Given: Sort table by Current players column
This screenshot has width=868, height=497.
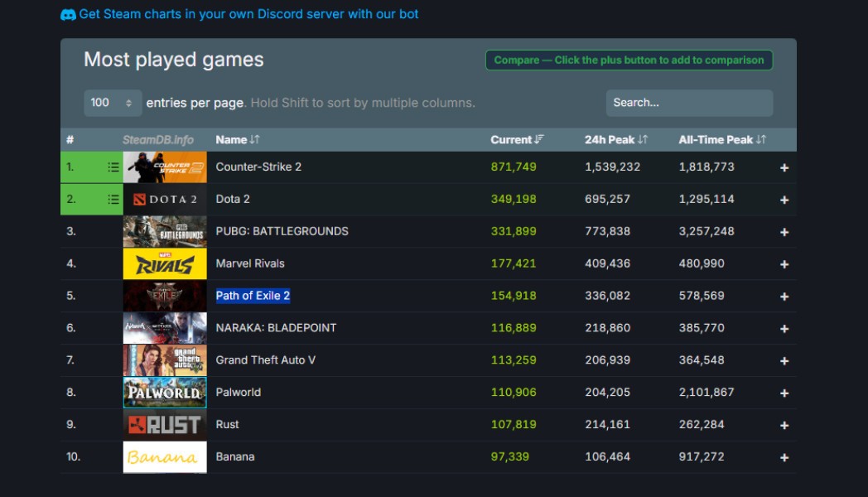Looking at the screenshot, I should tap(517, 139).
